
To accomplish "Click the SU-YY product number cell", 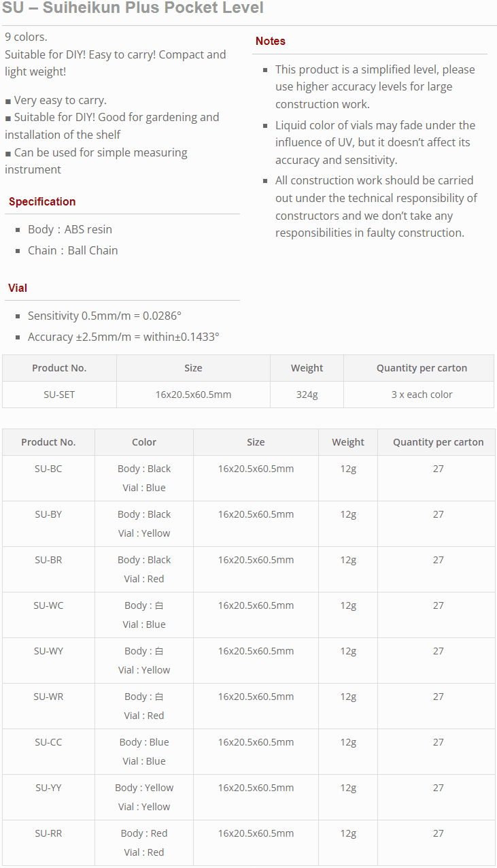I will [x=48, y=797].
